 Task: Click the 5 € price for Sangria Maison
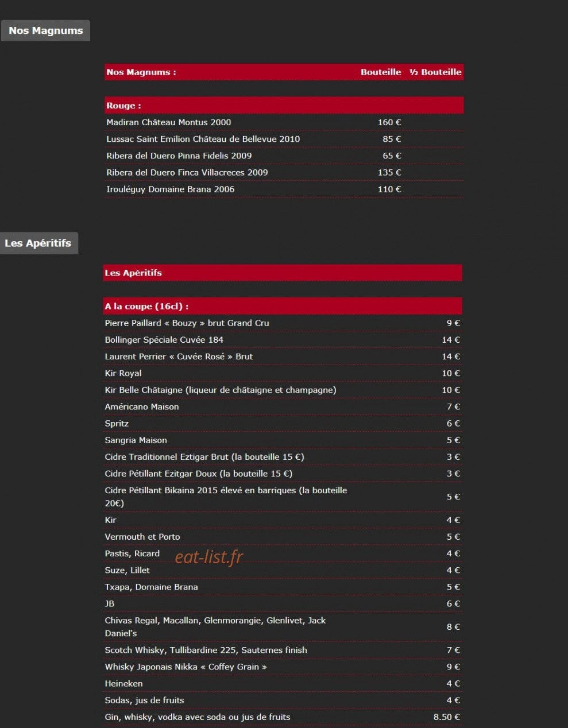tap(453, 440)
